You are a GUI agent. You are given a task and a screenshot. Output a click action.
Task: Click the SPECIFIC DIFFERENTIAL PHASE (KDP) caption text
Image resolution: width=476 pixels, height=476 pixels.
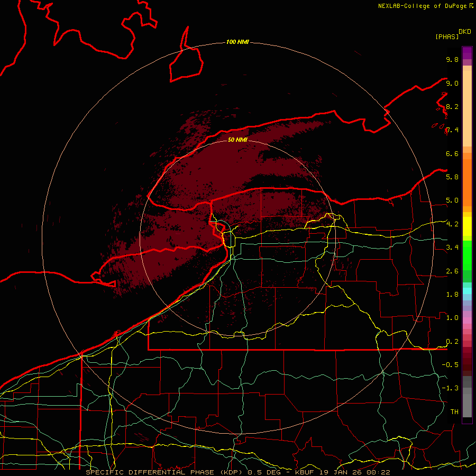[165, 472]
